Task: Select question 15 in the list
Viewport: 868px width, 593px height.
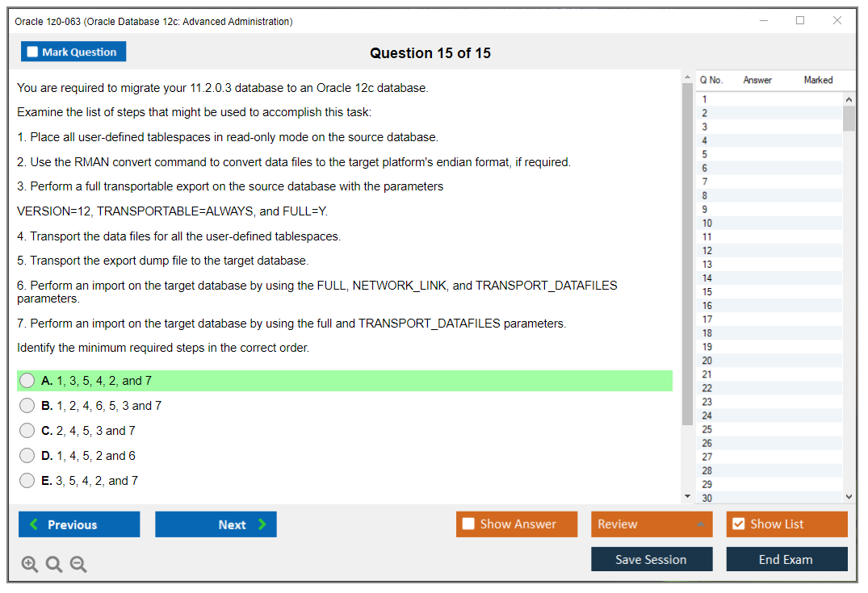Action: coord(707,292)
